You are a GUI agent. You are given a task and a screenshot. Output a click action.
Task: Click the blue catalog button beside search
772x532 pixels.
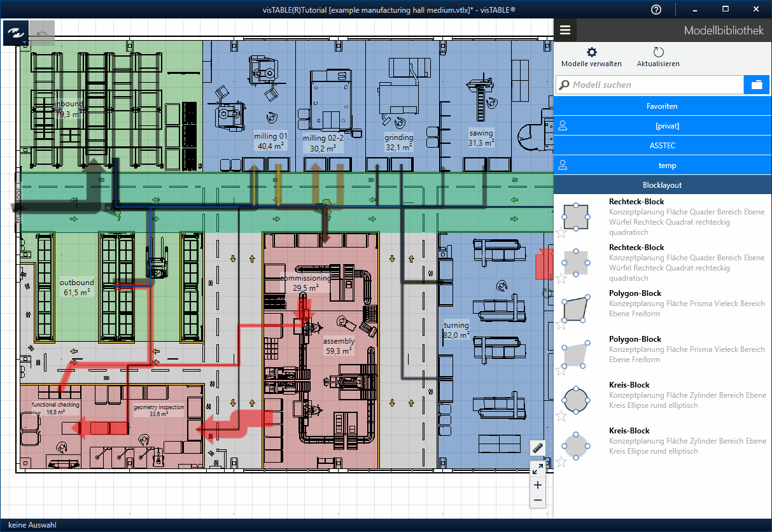pyautogui.click(x=757, y=85)
